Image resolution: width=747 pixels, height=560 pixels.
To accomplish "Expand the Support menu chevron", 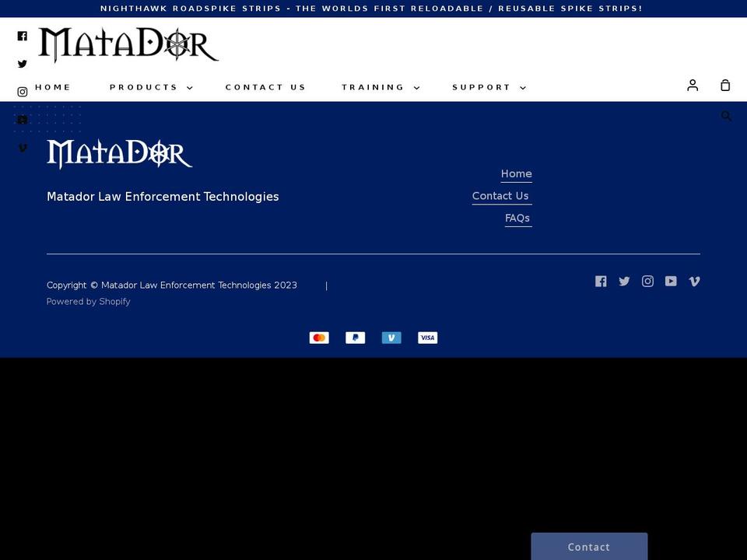I will (x=523, y=88).
